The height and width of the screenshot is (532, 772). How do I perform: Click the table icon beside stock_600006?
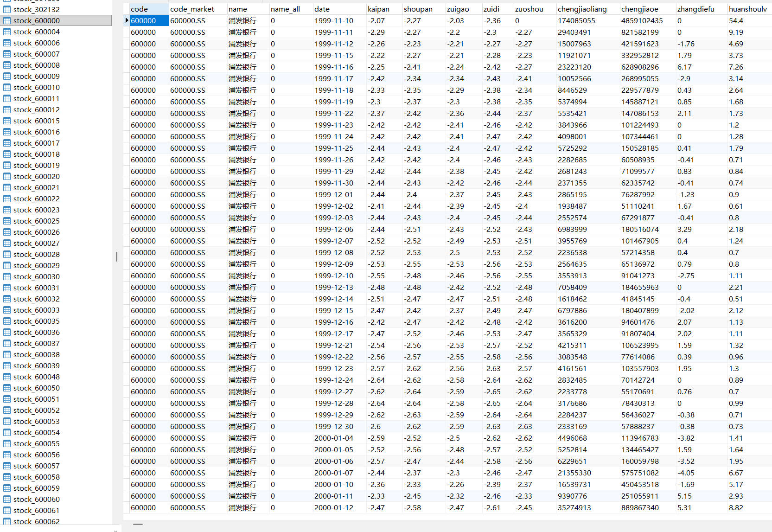[x=7, y=43]
